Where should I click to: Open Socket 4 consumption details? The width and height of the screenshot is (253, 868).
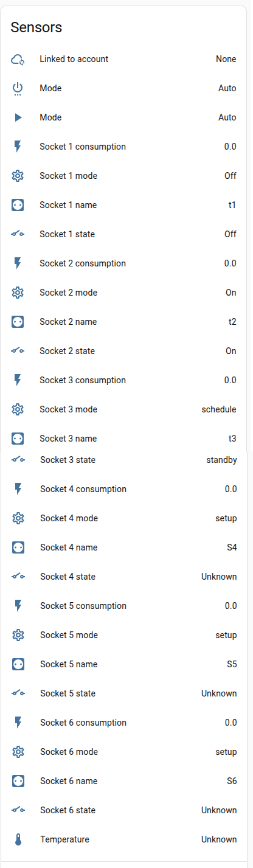click(126, 489)
